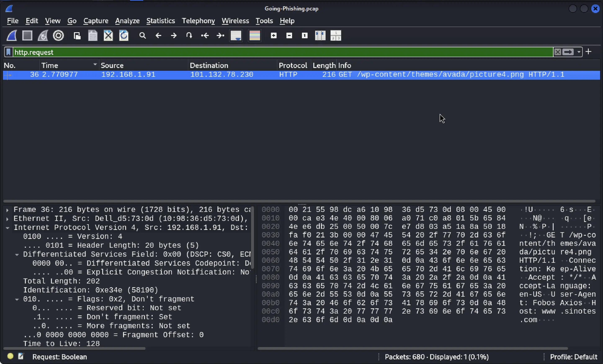This screenshot has width=603, height=364.
Task: Sort by the No. column
Action: 21,65
